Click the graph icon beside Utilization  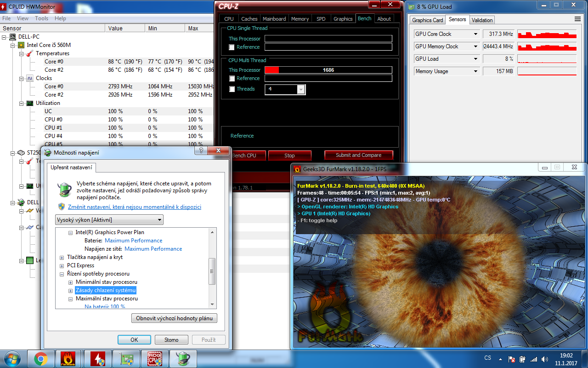click(x=29, y=103)
